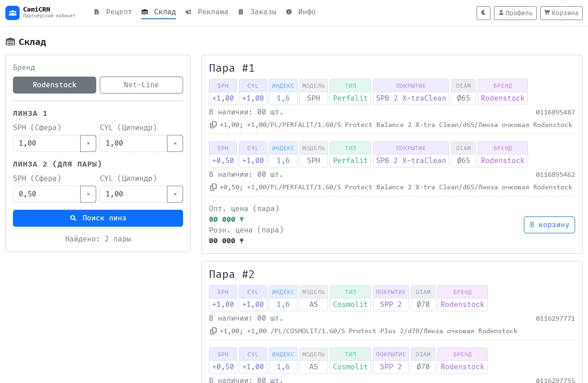The image size is (588, 383).
Task: Add Пара #1 with В корзину
Action: (x=549, y=225)
